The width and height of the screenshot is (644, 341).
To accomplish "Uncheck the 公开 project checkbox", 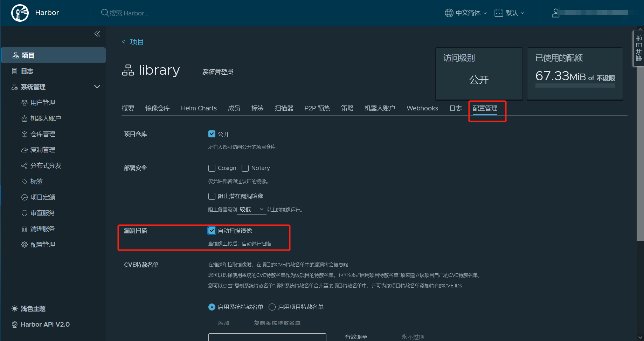I will 212,134.
